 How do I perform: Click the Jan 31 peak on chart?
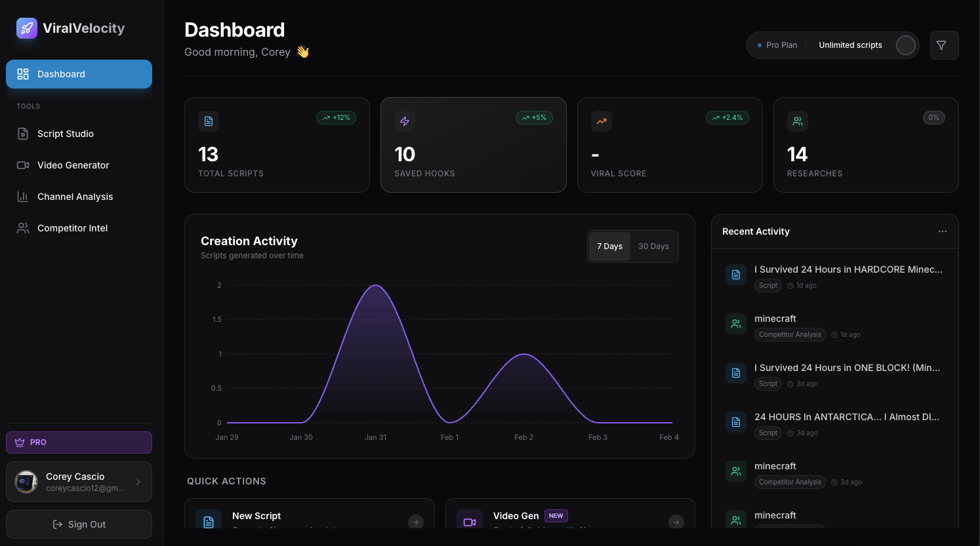[375, 286]
